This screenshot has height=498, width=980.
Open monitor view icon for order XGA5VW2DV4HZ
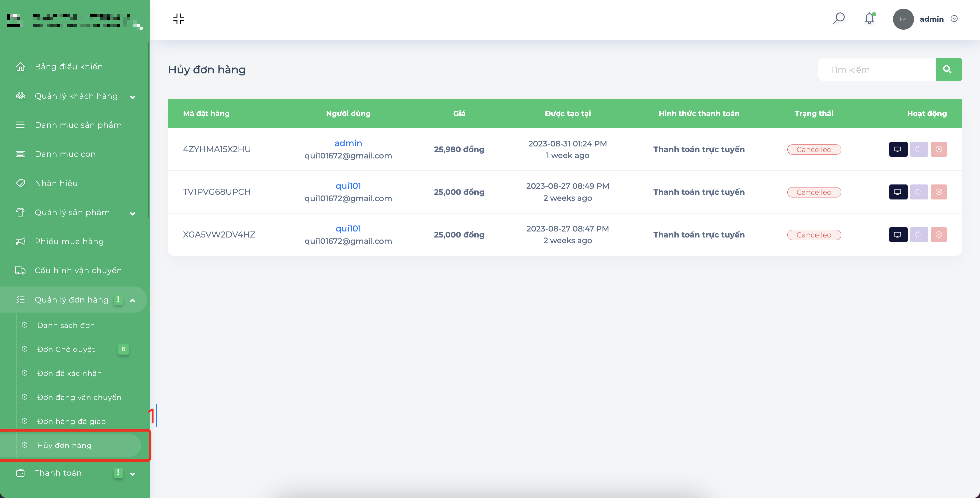[x=898, y=234]
